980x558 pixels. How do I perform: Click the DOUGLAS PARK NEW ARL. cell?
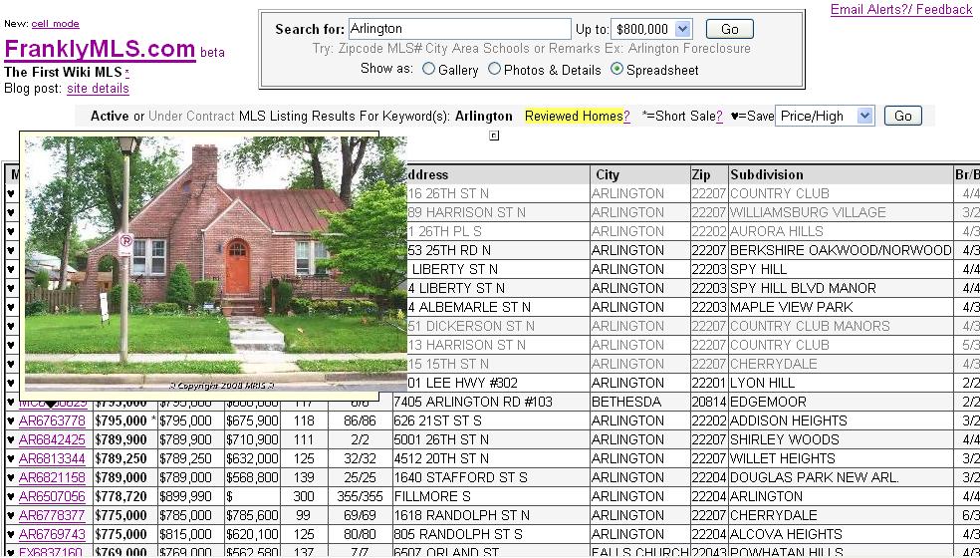point(815,477)
